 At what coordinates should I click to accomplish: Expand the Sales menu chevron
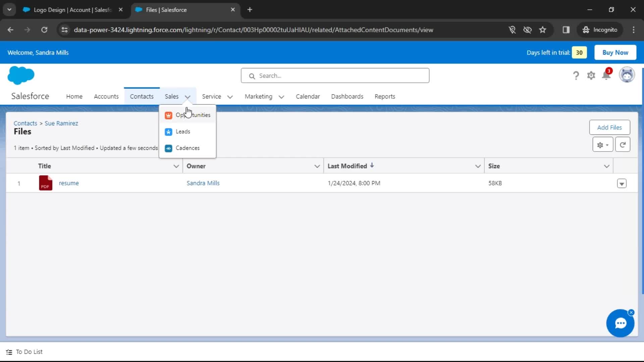(x=187, y=97)
